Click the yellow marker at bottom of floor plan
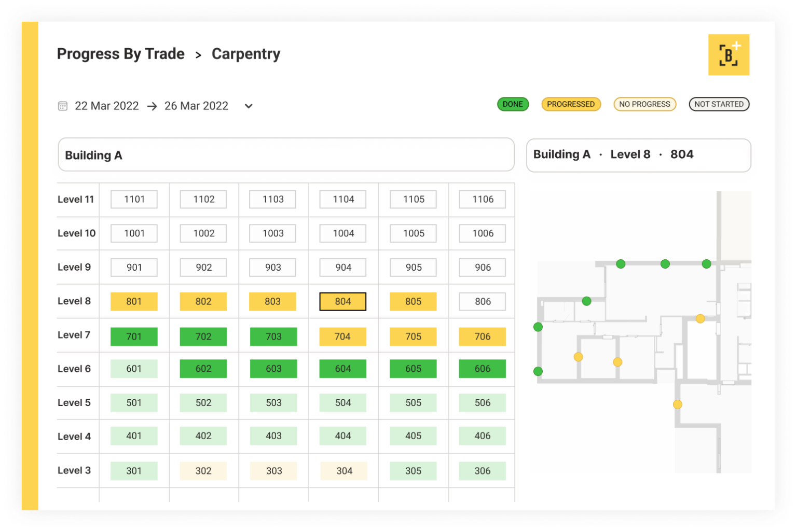797x532 pixels. click(677, 403)
